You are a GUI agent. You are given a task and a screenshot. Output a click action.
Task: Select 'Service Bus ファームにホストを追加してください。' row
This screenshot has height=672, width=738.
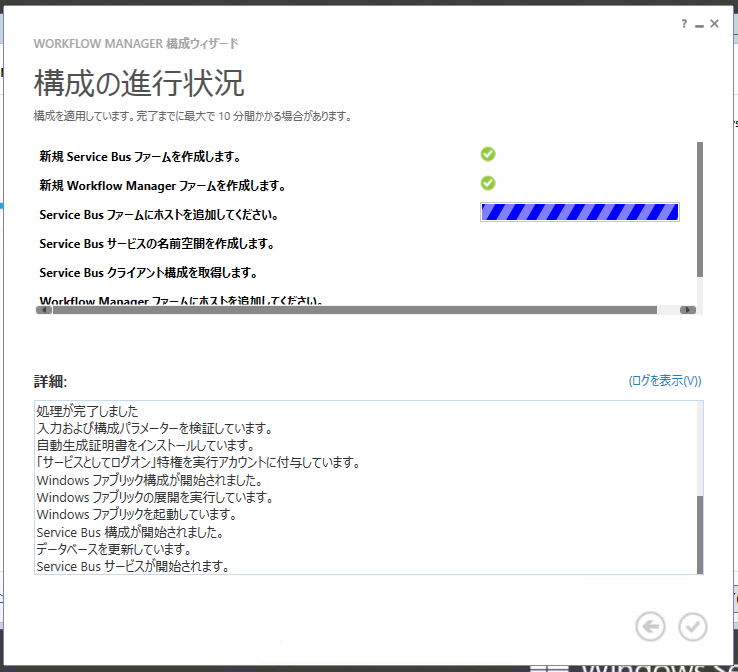click(159, 215)
